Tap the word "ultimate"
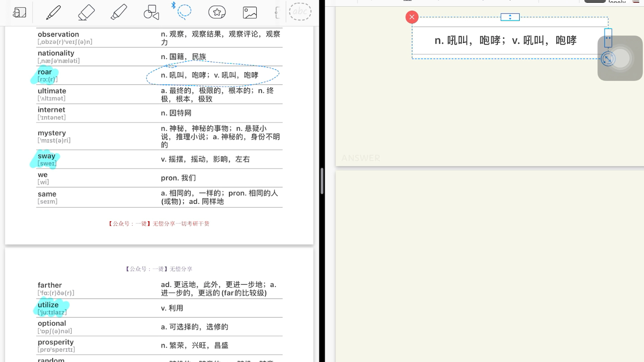644x362 pixels. (x=52, y=91)
